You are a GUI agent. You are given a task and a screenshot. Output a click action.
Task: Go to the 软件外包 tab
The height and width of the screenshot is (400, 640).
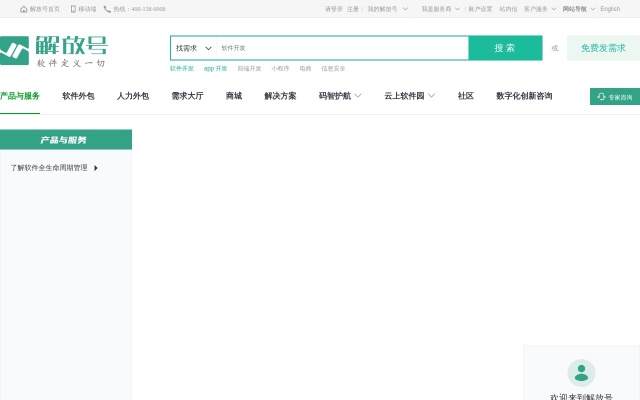point(78,96)
